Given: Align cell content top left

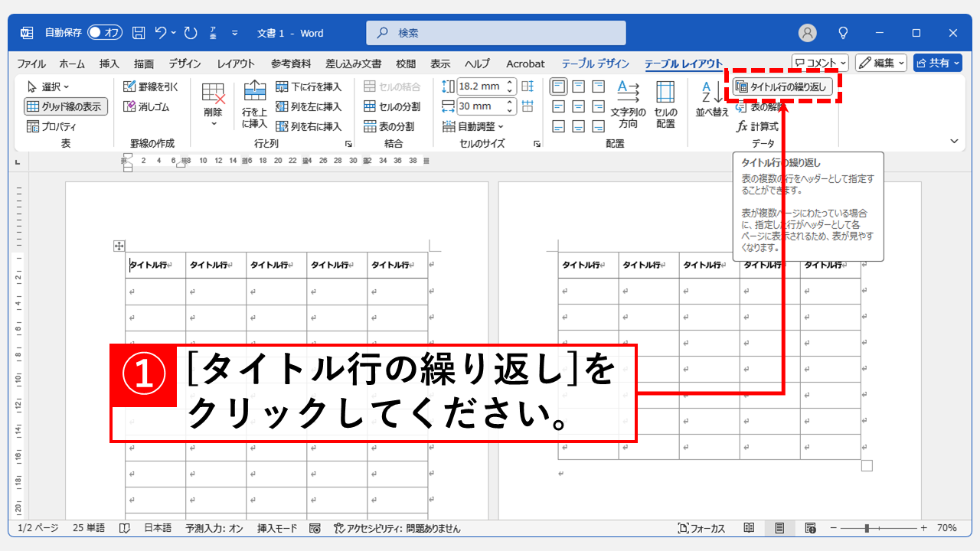Looking at the screenshot, I should [559, 86].
